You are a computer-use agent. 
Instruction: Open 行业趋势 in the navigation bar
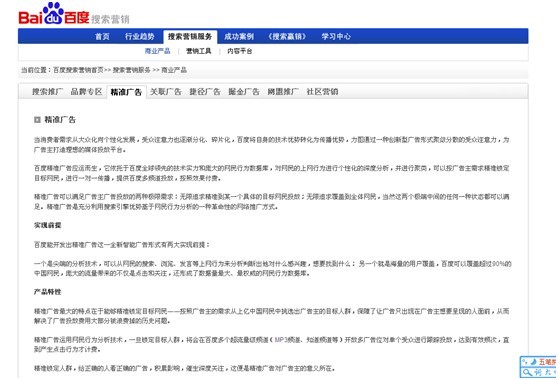click(x=140, y=36)
